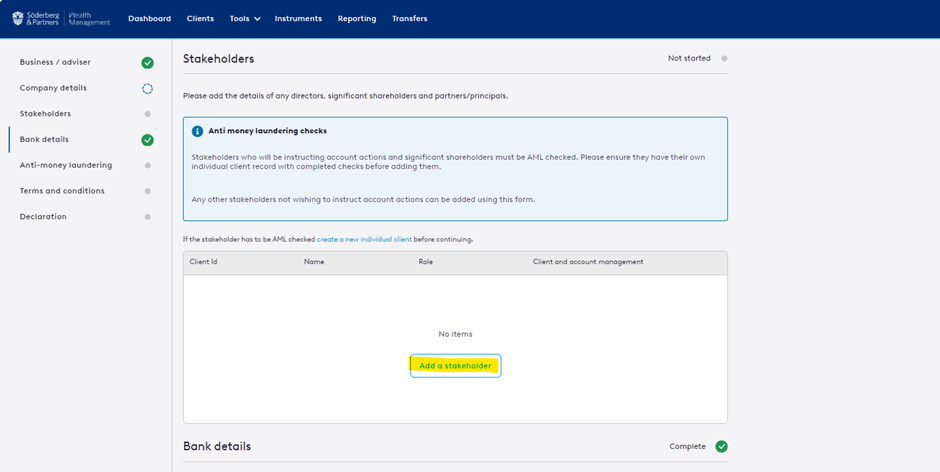The width and height of the screenshot is (940, 472).
Task: Open the Transfers page
Action: pyautogui.click(x=409, y=18)
